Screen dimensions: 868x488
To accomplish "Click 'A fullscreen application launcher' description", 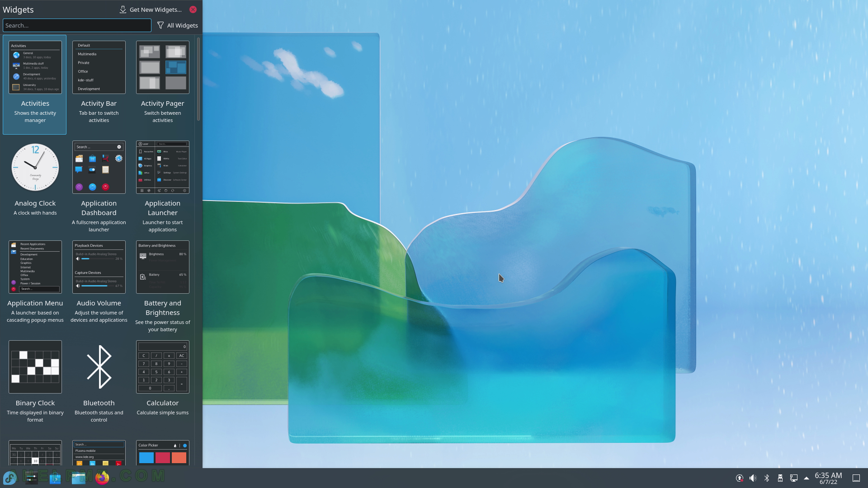I will coord(99,226).
